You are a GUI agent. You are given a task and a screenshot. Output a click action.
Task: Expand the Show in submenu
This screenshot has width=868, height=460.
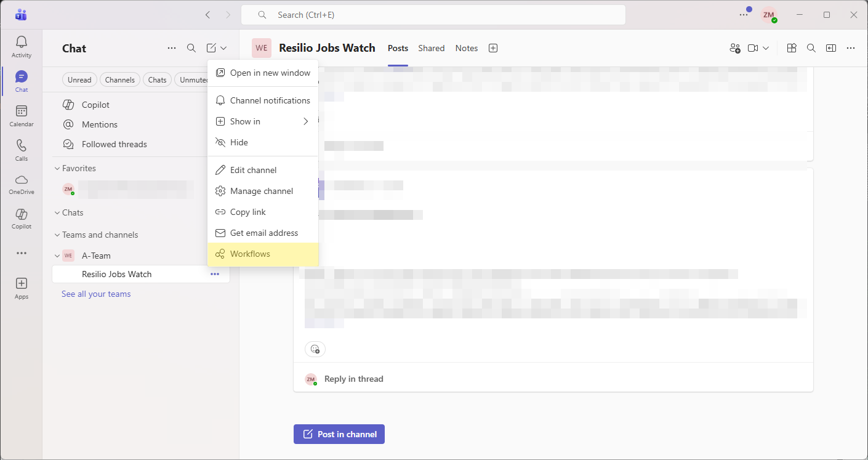point(263,121)
